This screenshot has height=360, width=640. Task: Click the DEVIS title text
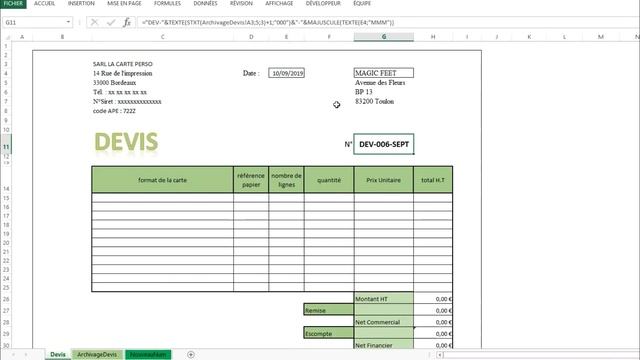pyautogui.click(x=126, y=142)
